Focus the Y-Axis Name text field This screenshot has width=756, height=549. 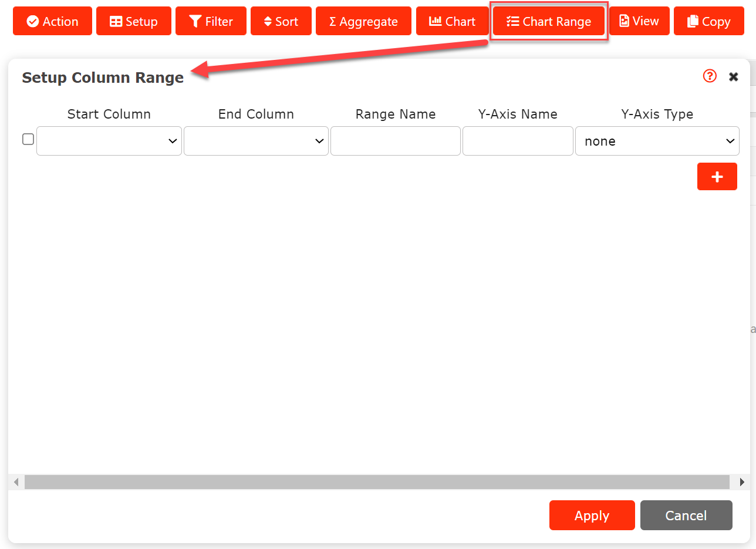point(517,141)
